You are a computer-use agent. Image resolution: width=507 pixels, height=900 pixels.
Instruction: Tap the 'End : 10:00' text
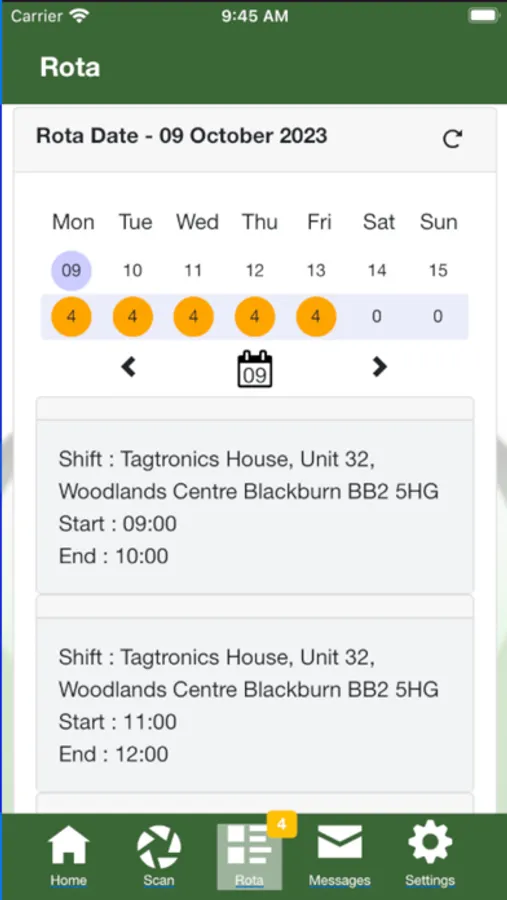click(x=114, y=556)
